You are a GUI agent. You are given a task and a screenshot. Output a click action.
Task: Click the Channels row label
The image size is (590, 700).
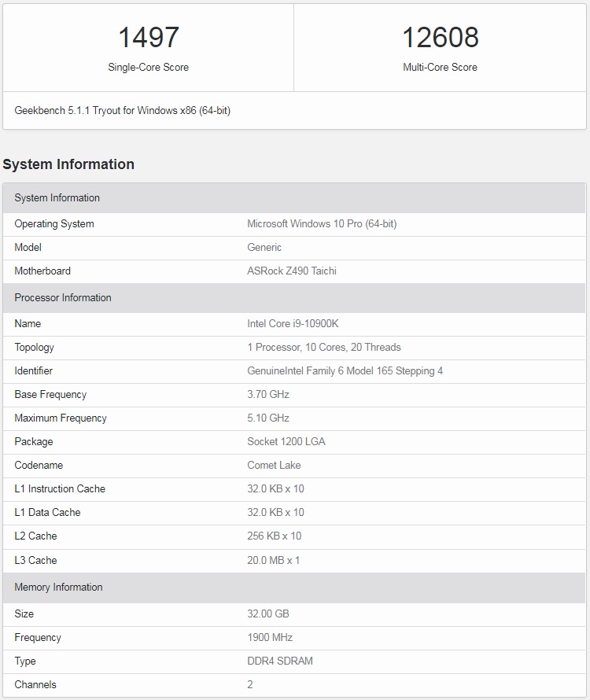point(35,685)
